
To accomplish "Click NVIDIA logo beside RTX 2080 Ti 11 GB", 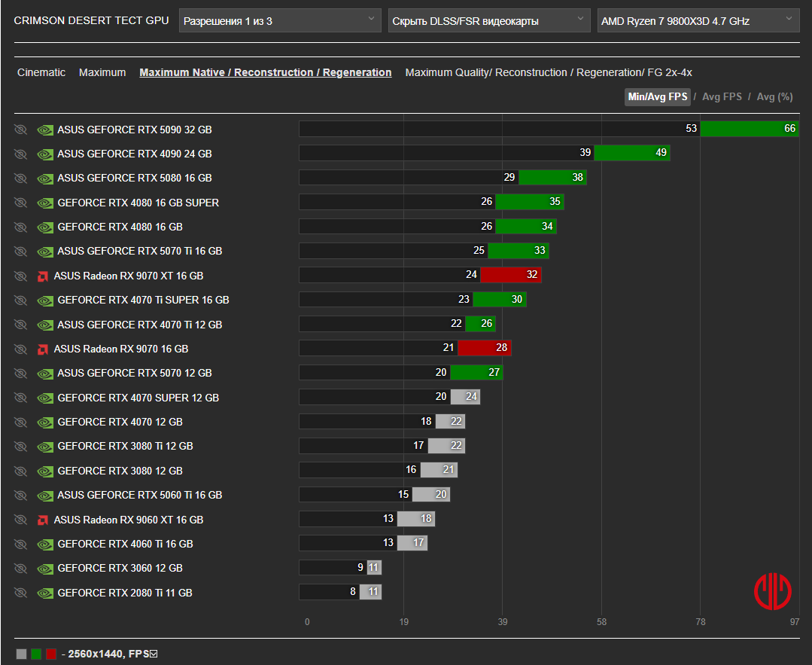I will coord(45,593).
